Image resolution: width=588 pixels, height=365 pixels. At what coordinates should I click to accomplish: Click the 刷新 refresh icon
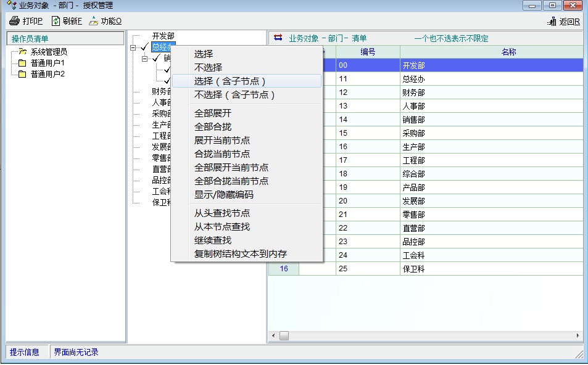pyautogui.click(x=56, y=21)
